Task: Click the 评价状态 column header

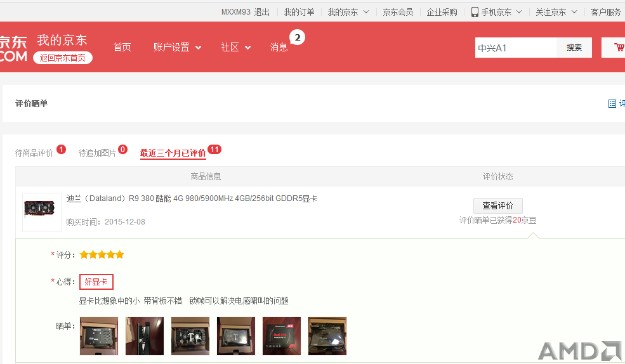Action: click(x=498, y=176)
